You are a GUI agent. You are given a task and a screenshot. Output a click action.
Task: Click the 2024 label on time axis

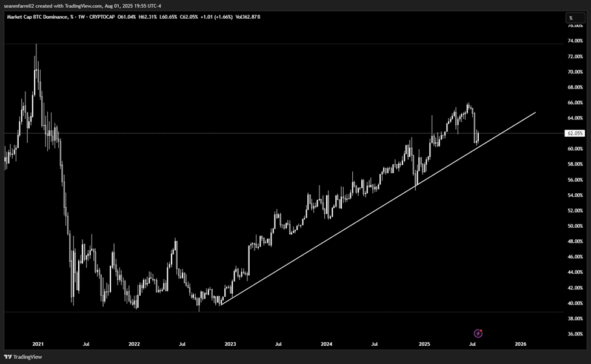(x=327, y=344)
